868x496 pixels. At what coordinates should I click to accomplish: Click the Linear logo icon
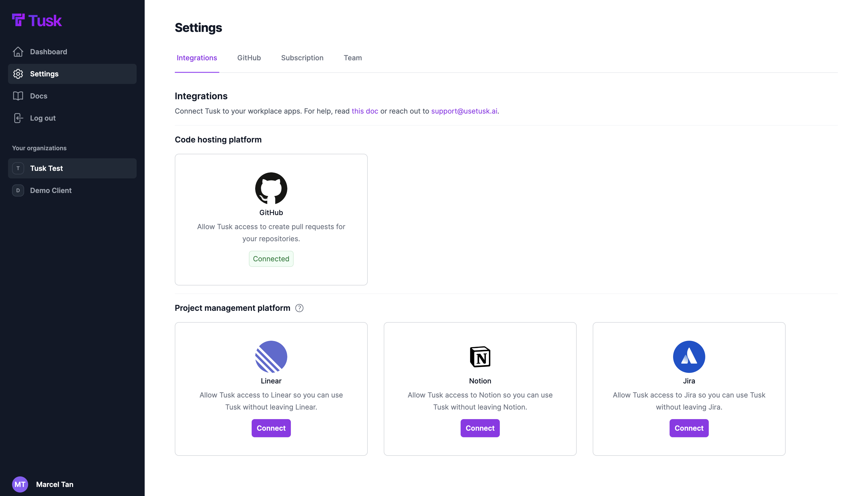(271, 357)
